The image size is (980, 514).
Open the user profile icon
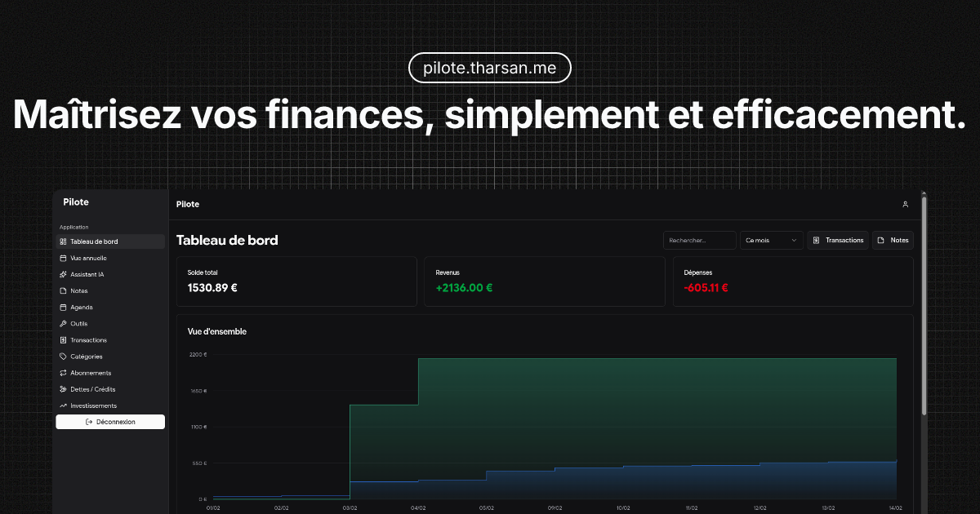(905, 204)
